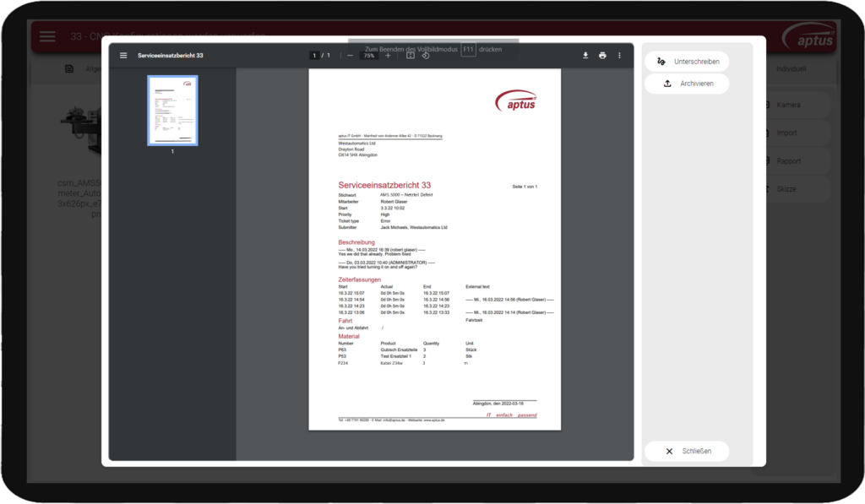Click the 'Kabel 234w' product cell
The height and width of the screenshot is (504, 865).
pos(392,363)
